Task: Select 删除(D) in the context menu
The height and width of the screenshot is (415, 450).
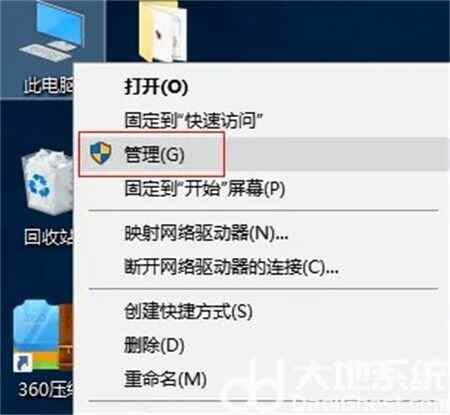Action: 154,345
